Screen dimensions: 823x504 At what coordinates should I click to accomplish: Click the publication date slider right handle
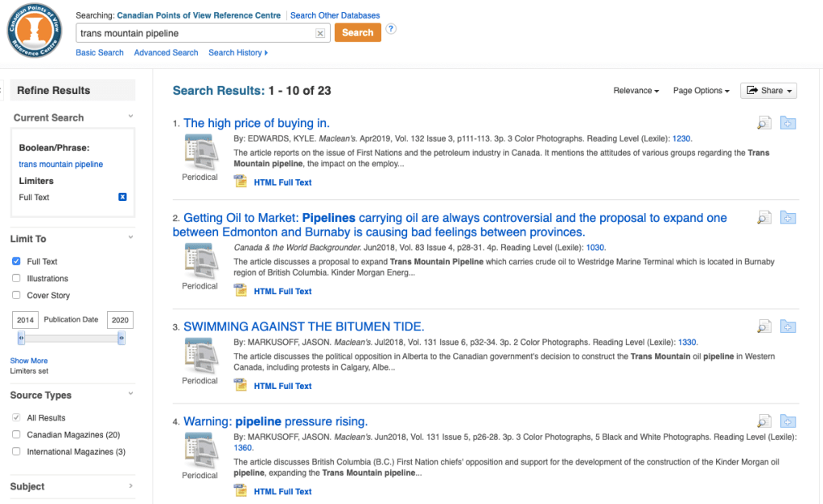(x=121, y=339)
